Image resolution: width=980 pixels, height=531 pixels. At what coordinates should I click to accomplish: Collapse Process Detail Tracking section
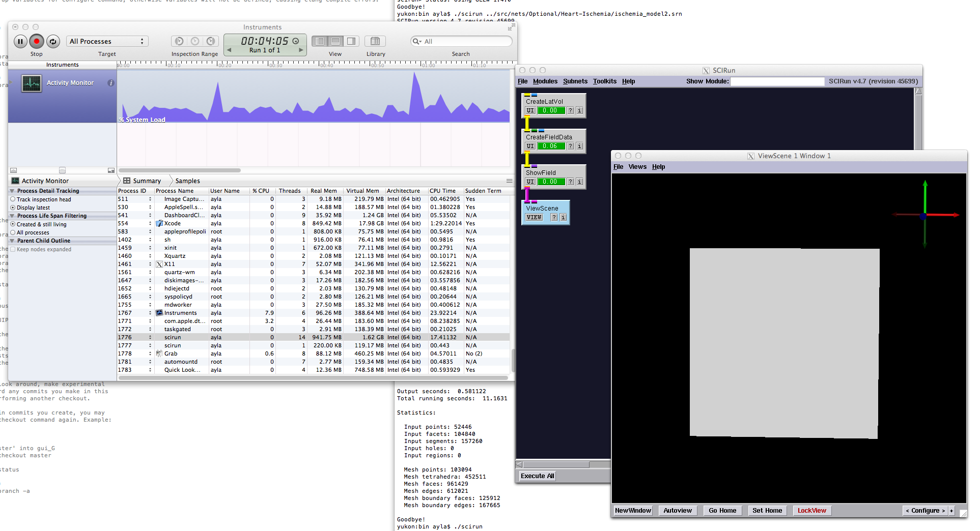point(12,191)
